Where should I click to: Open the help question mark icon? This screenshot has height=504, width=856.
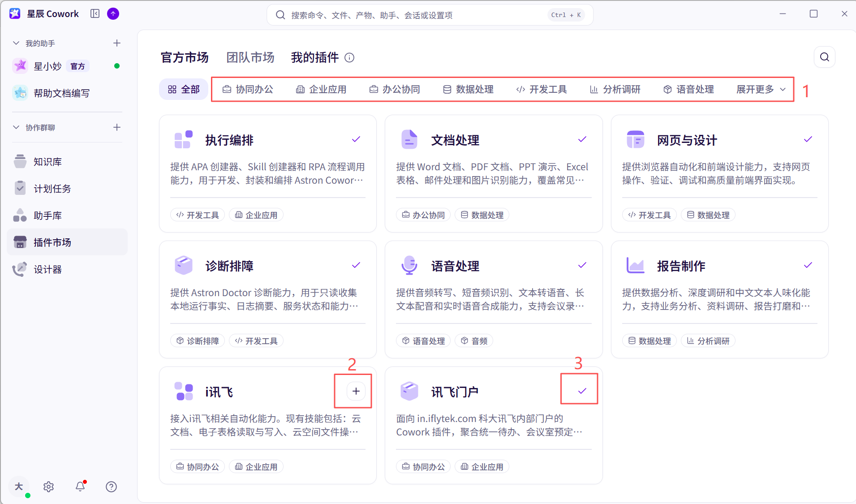point(111,487)
